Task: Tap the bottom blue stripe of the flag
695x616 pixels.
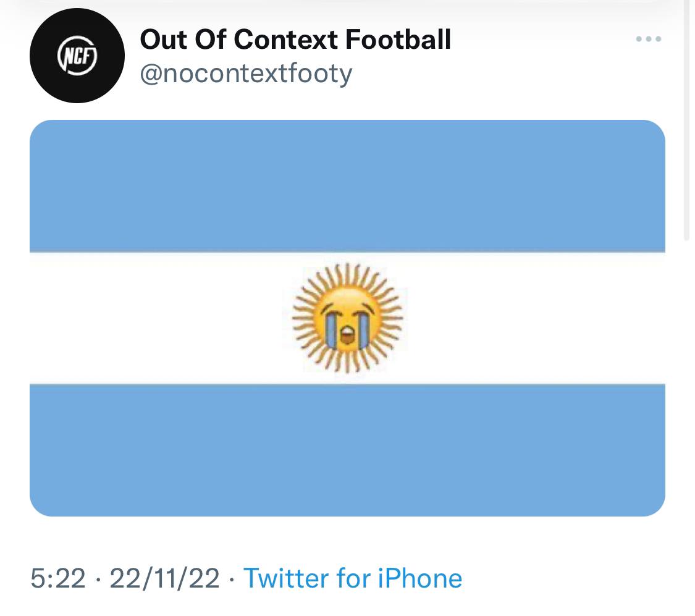Action: click(347, 449)
